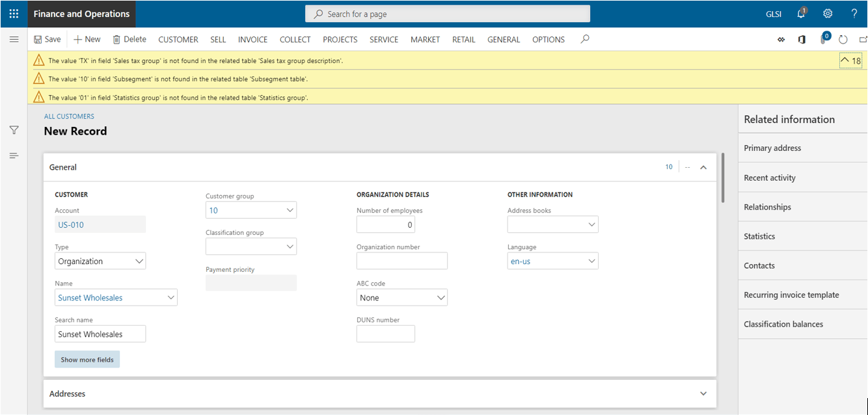
Task: Open the filter funnel icon
Action: (x=14, y=130)
